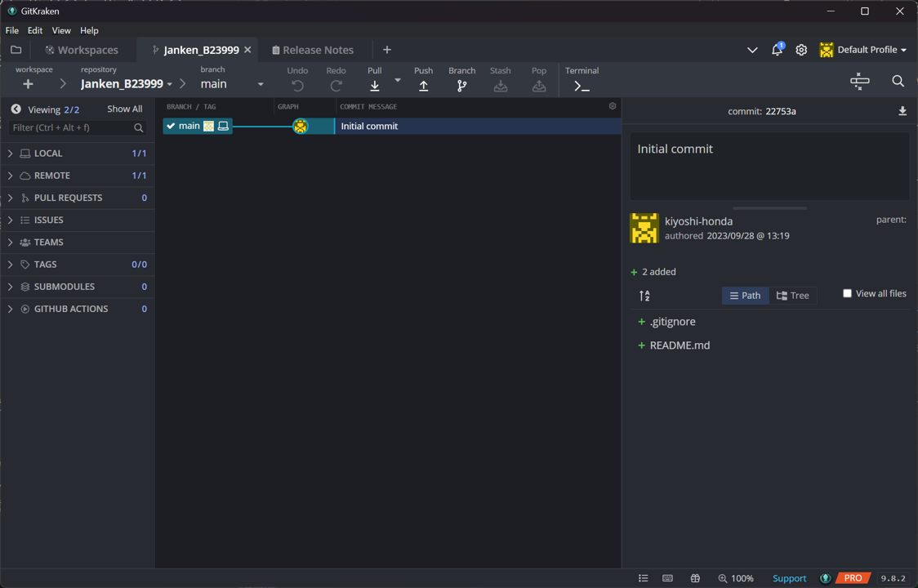This screenshot has height=588, width=918.
Task: Click graph column settings gear
Action: click(x=613, y=106)
